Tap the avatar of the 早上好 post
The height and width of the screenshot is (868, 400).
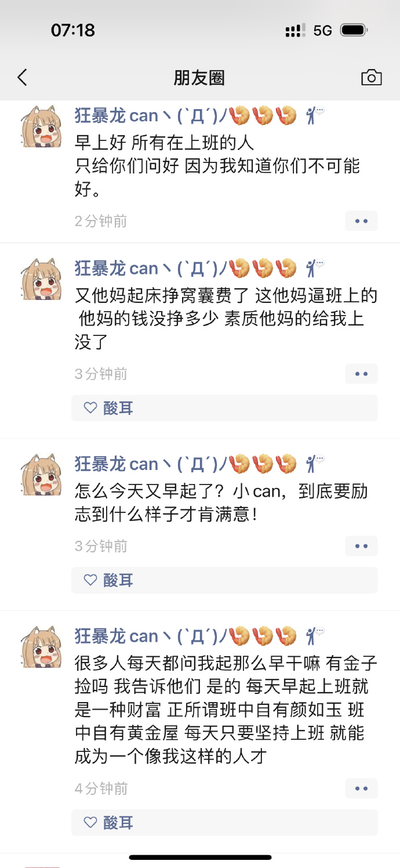(42, 126)
